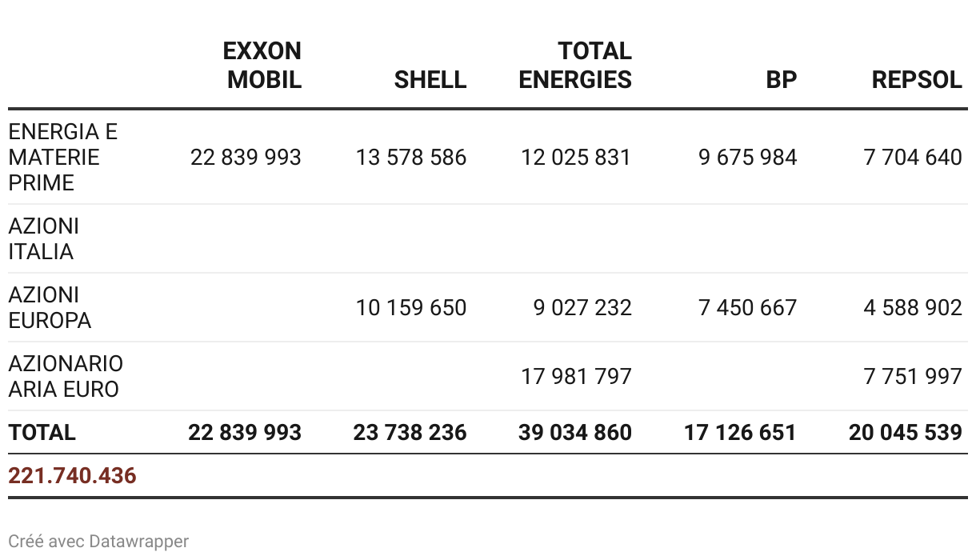Click Total Energies total 39 034 860
The height and width of the screenshot is (560, 976).
coord(574,433)
